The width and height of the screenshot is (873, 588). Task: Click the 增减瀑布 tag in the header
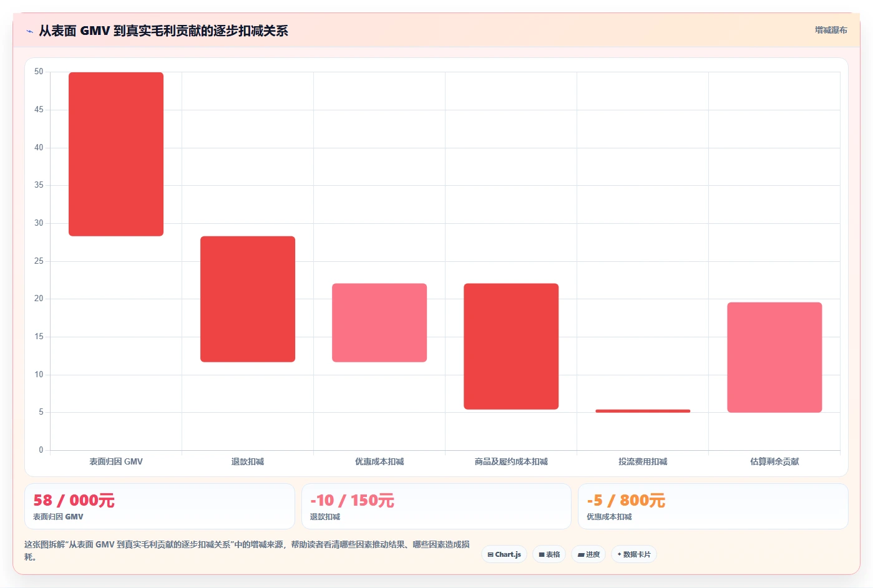[831, 30]
